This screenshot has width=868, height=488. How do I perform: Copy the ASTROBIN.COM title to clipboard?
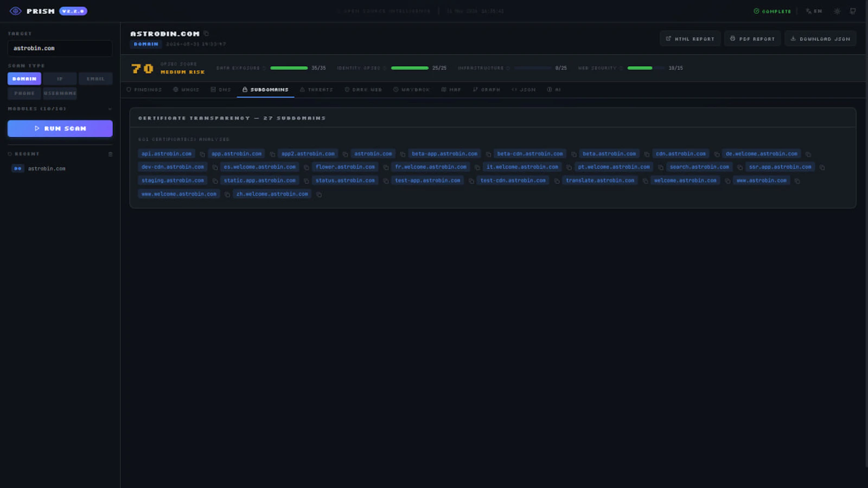pyautogui.click(x=206, y=34)
